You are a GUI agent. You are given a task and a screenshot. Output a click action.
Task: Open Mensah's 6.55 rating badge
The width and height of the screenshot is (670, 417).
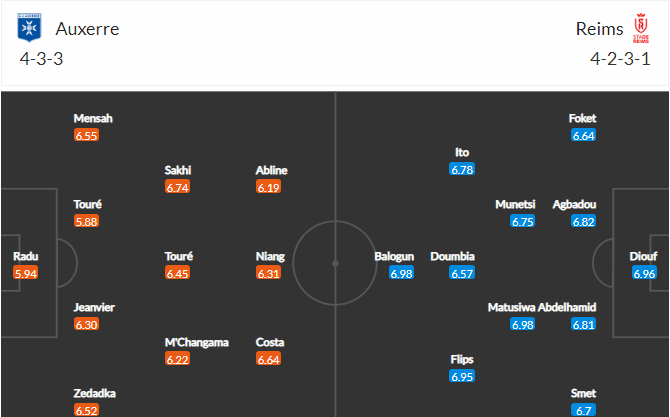[x=86, y=135]
